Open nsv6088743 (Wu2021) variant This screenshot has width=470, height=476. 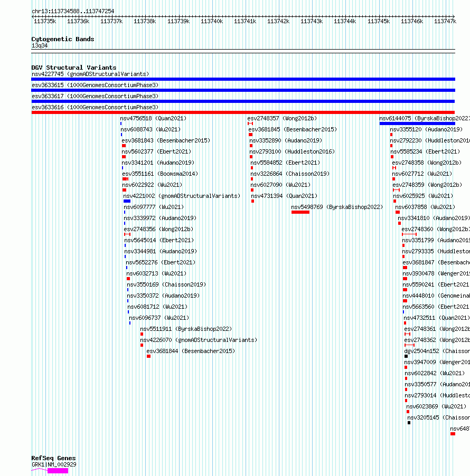coord(151,129)
